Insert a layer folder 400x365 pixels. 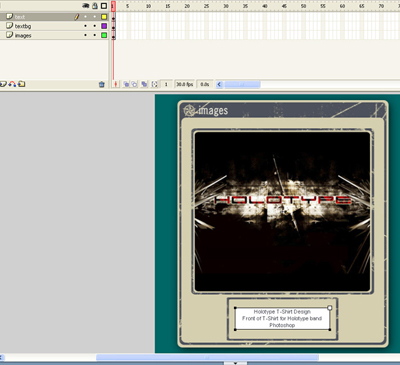point(21,84)
